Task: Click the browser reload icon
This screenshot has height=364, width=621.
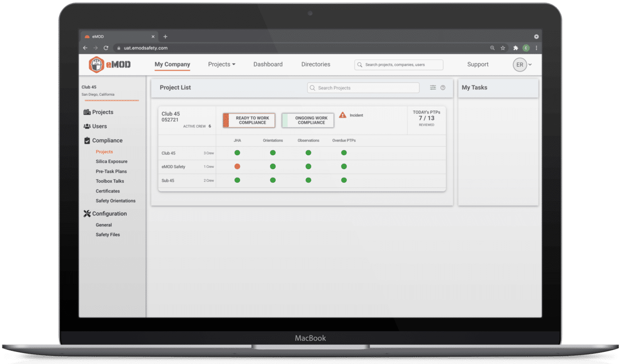Action: point(106,48)
